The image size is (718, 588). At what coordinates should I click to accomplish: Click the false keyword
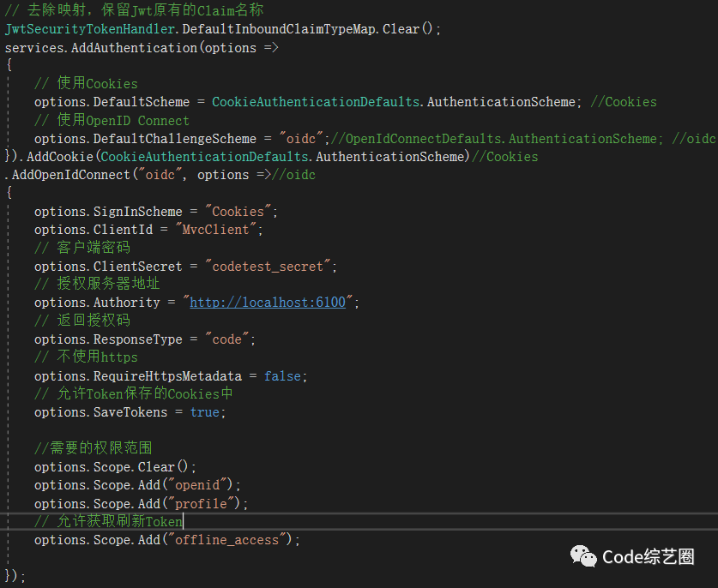pos(282,376)
